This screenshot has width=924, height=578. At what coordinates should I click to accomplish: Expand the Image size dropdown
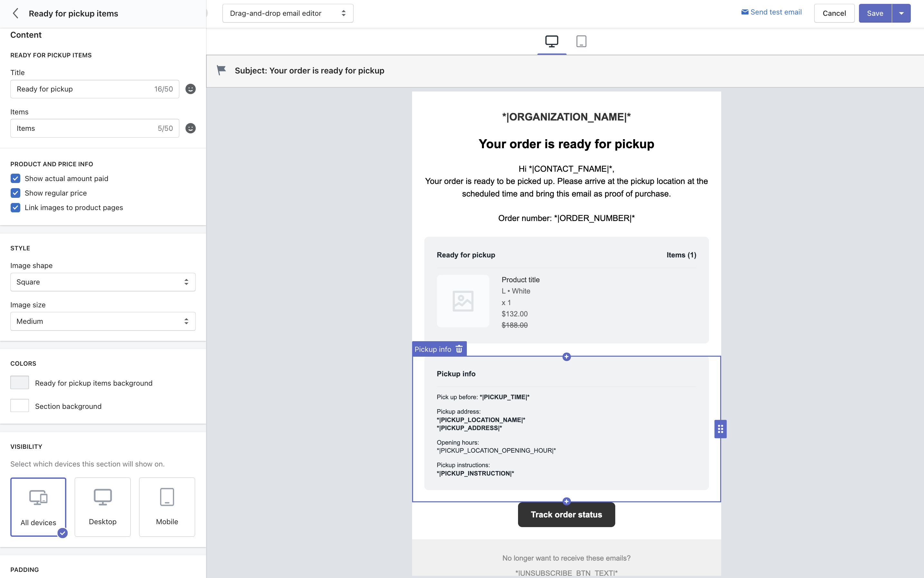point(103,322)
